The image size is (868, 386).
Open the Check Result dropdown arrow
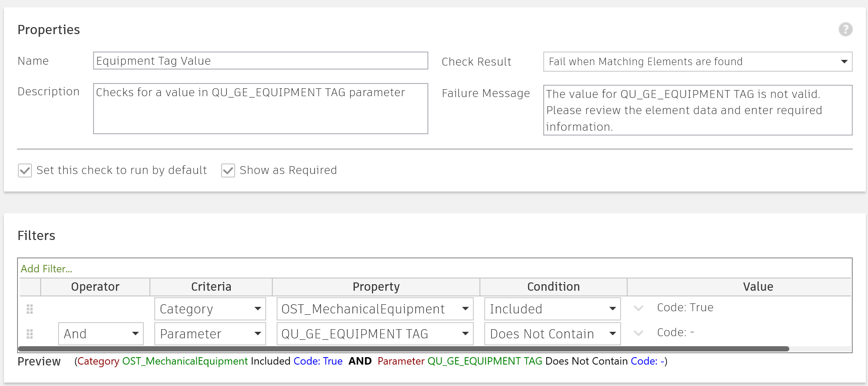click(x=844, y=62)
